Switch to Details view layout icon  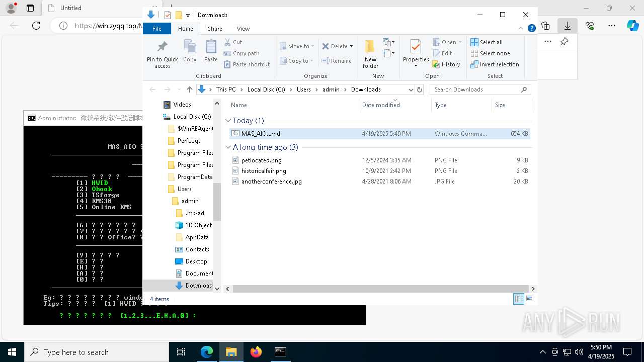coord(519,299)
